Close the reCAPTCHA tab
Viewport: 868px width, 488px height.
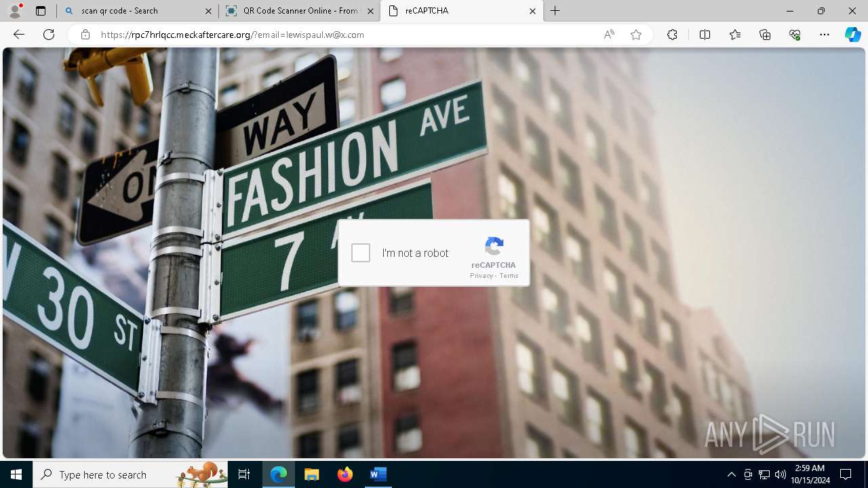532,11
